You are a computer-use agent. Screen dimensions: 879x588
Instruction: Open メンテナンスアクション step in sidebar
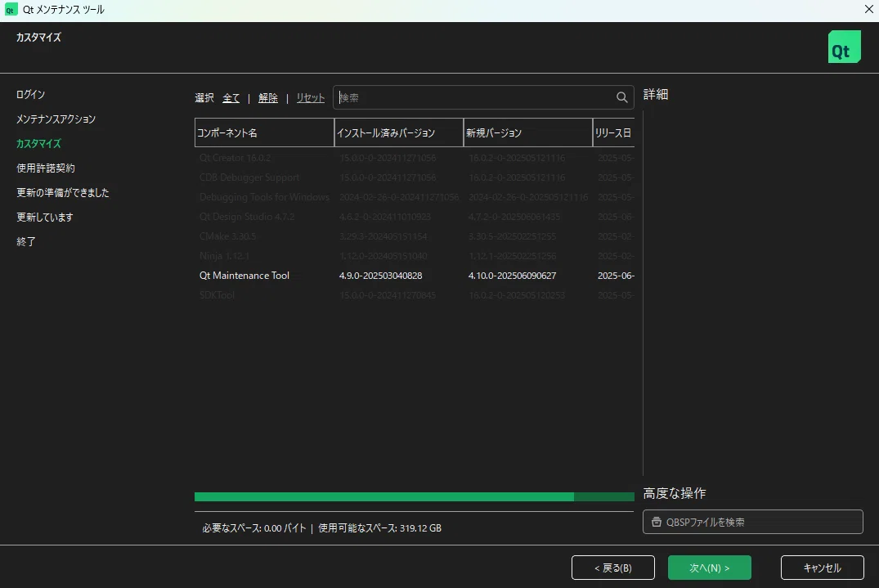(56, 119)
